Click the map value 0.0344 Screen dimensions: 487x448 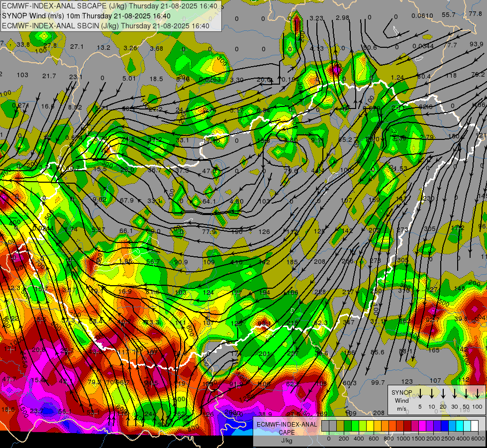pos(423,46)
